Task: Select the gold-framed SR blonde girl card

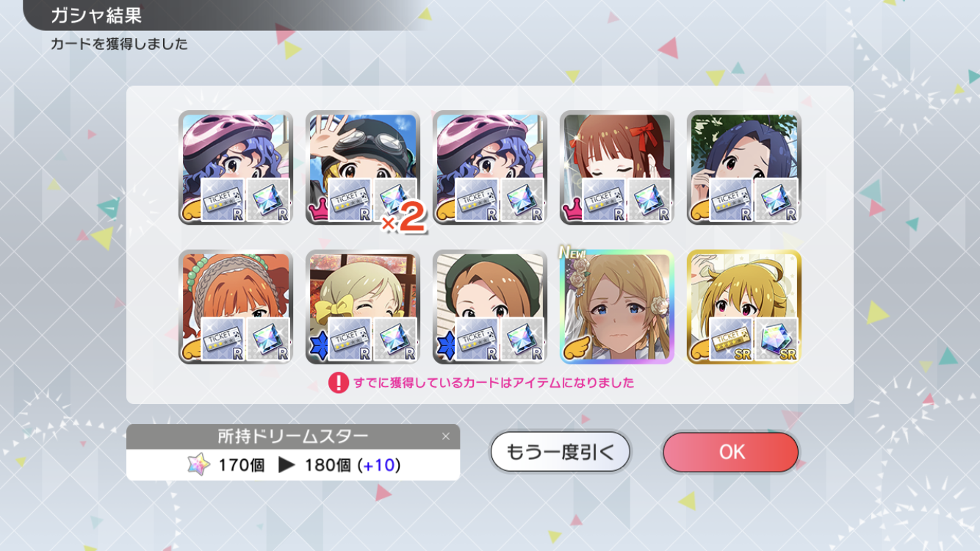Action: (744, 307)
